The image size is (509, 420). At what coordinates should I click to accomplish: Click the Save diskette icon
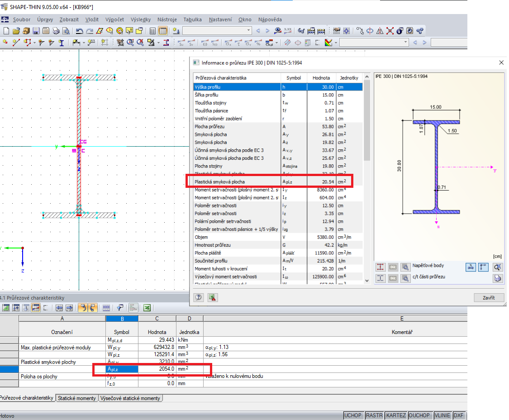(x=35, y=31)
